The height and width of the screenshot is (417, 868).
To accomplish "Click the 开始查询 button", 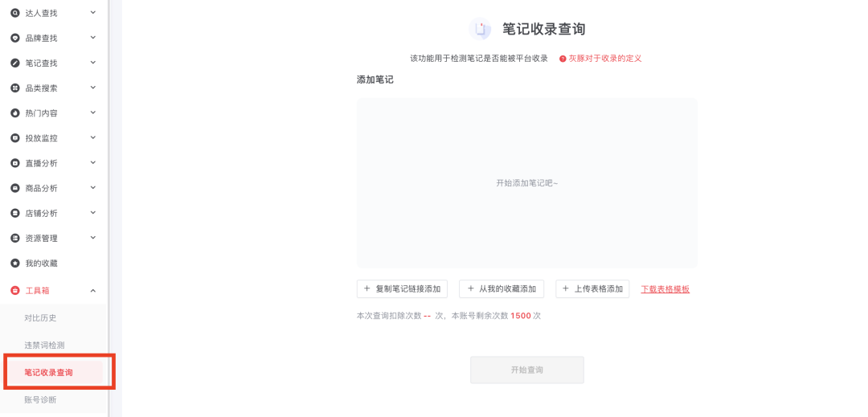I will [527, 370].
